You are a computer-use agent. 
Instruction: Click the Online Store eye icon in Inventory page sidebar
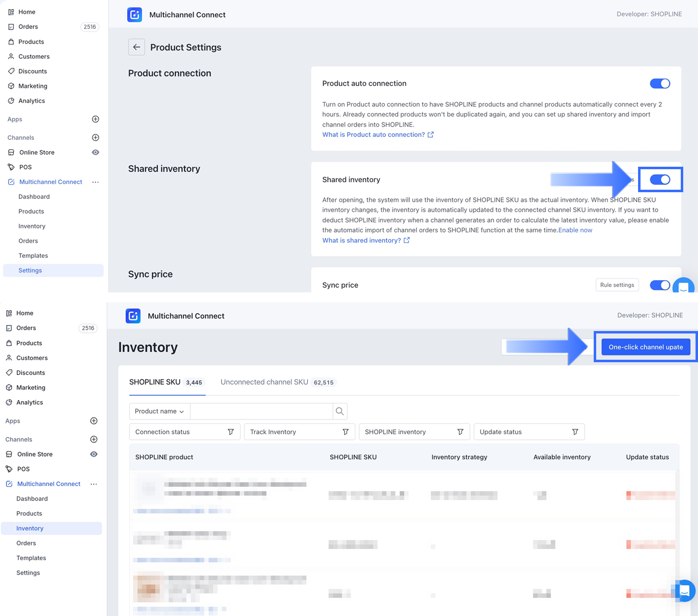tap(94, 454)
